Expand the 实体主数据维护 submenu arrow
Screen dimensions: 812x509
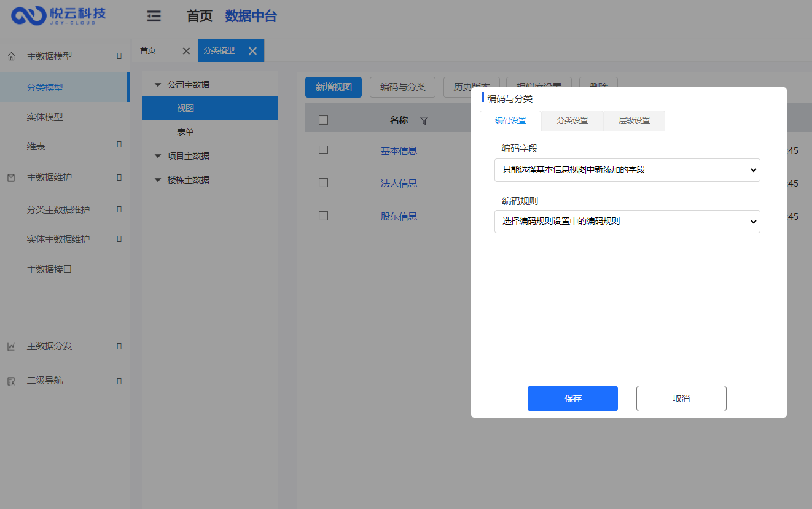(x=119, y=238)
